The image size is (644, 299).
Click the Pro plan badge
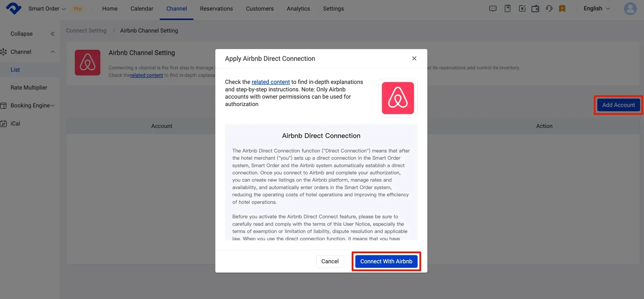[78, 9]
